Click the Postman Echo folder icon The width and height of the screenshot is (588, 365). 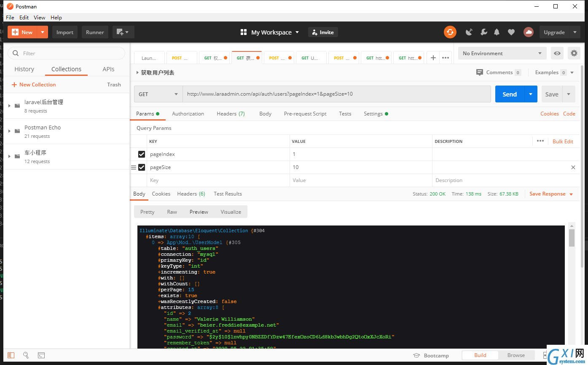coord(17,131)
